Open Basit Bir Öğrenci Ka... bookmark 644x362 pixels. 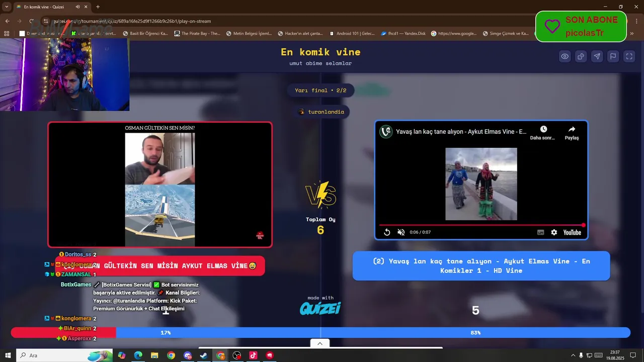click(x=145, y=34)
